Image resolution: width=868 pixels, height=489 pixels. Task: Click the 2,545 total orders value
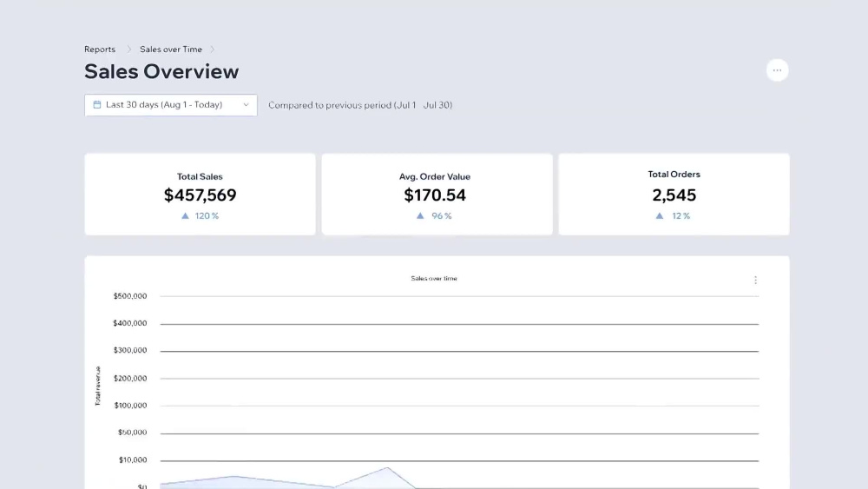(x=674, y=195)
